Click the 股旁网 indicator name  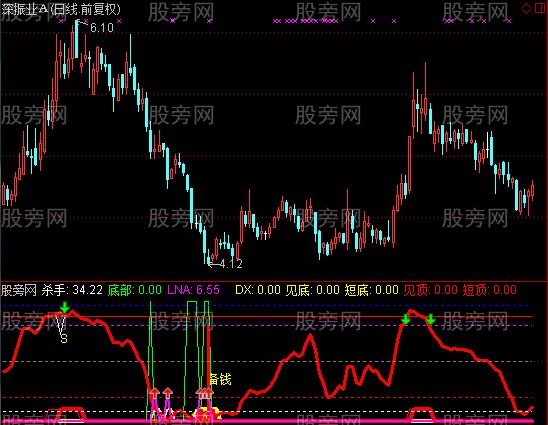[x=19, y=290]
